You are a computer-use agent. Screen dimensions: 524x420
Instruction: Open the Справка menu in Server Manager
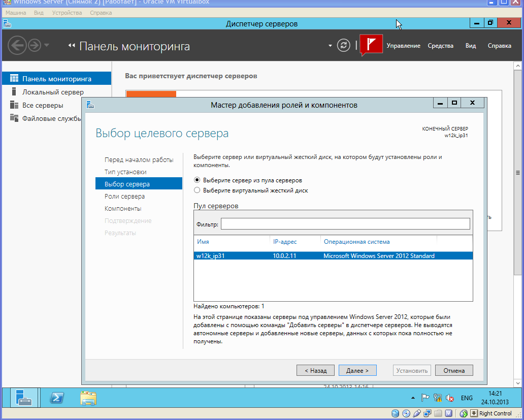(499, 46)
